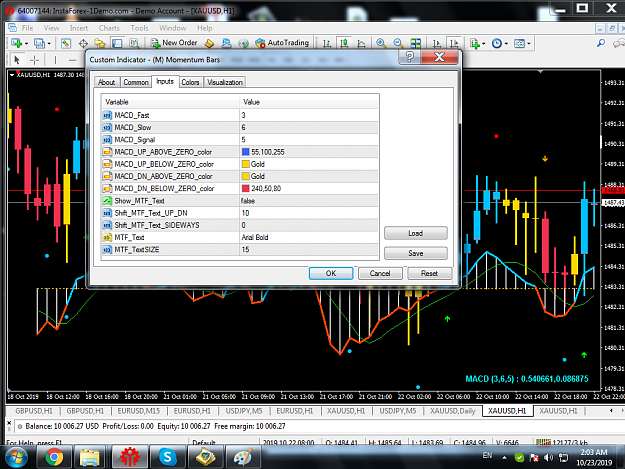Viewport: 625px width, 469px height.
Task: Click the XAUUSD,H1 chart title triangle
Action: 12,75
